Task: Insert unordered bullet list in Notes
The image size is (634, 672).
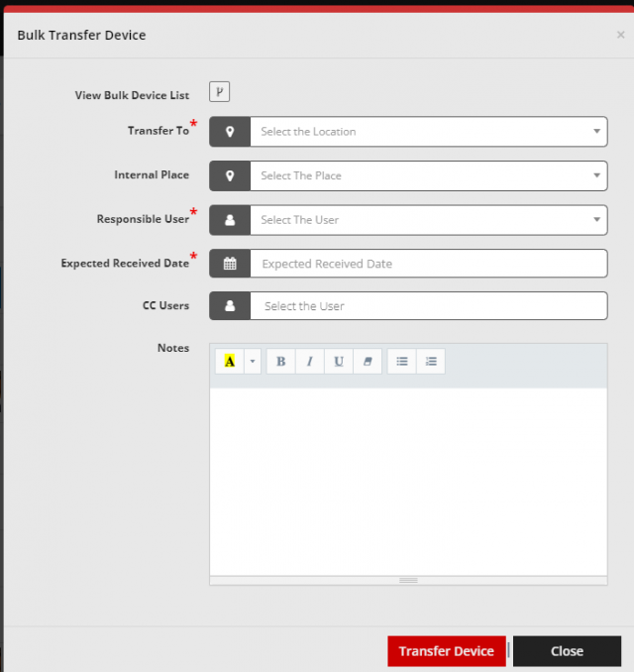Action: click(x=402, y=362)
